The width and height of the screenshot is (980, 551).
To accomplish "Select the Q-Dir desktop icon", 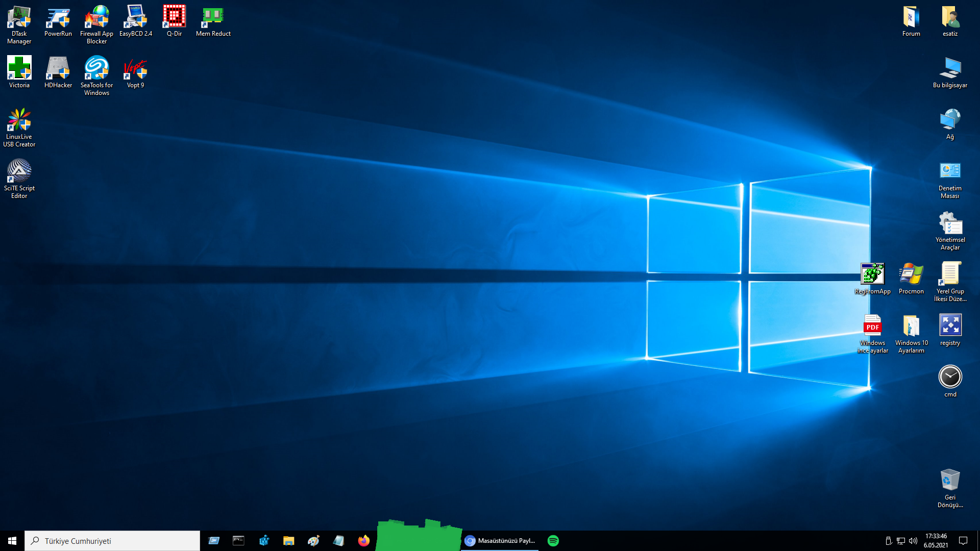I will click(175, 21).
